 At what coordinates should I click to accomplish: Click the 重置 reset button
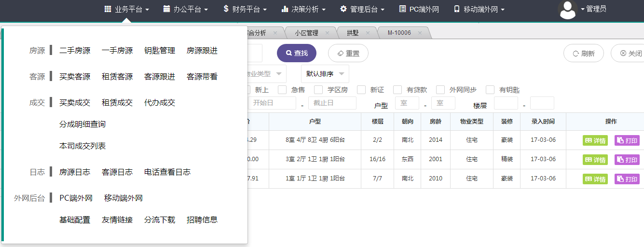pos(348,53)
